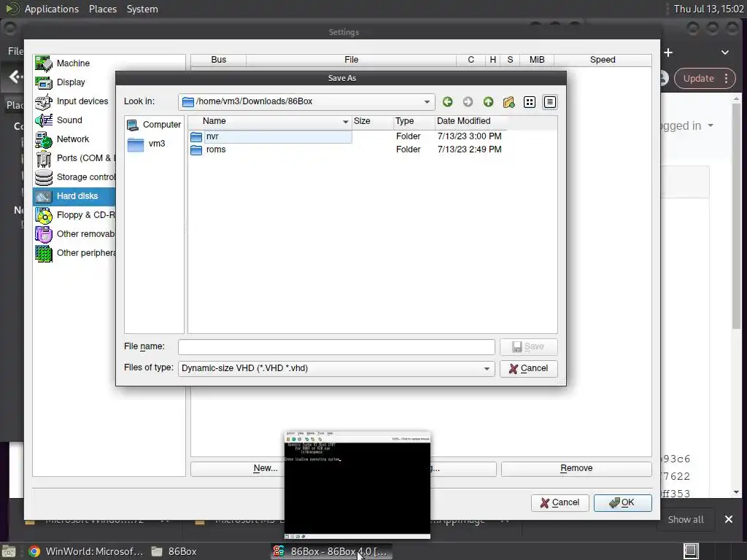
Task: Sort files by Name column
Action: (x=270, y=122)
